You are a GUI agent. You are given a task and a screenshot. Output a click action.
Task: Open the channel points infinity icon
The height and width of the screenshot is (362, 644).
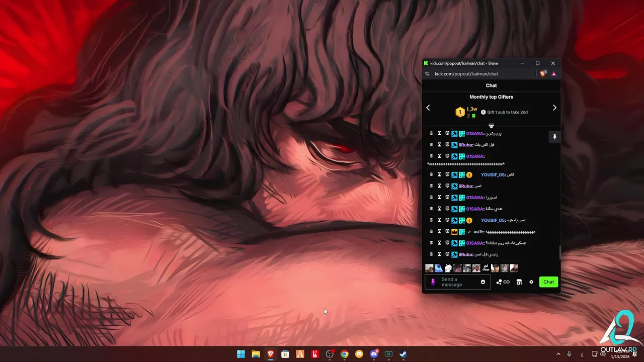[507, 282]
